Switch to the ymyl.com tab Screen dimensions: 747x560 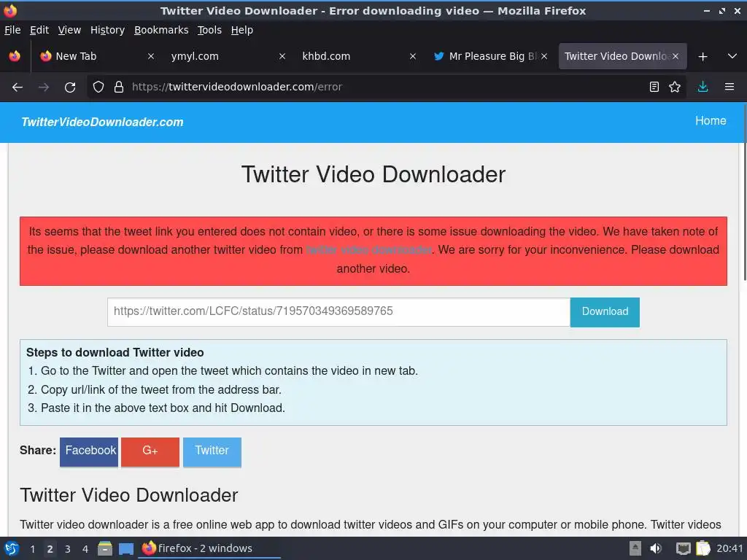click(x=228, y=56)
